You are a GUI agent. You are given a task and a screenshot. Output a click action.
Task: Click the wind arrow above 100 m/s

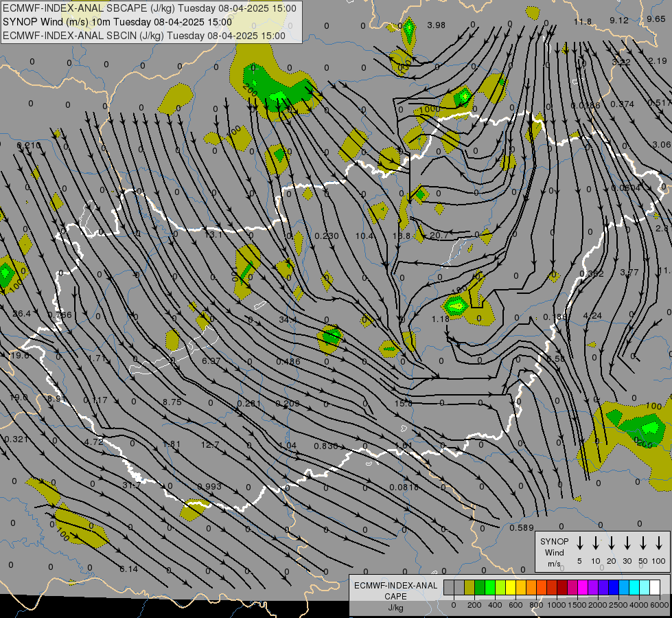pyautogui.click(x=659, y=543)
